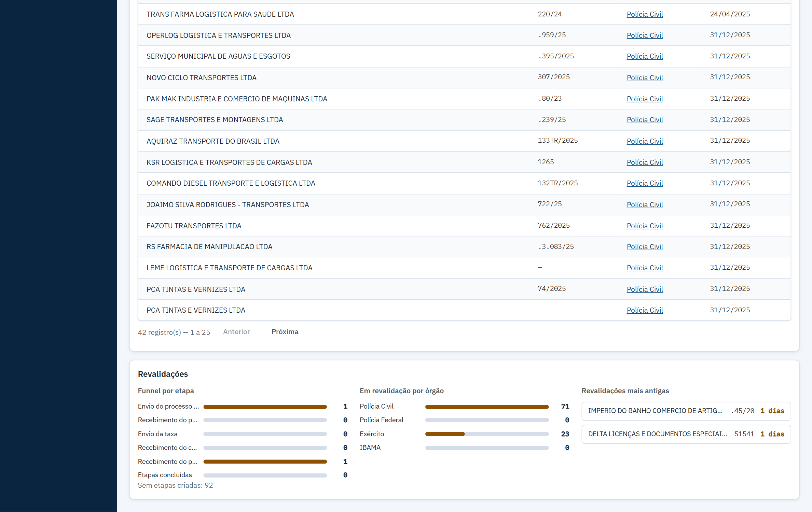
Task: Click the IMPERIO DO BANHO revalidation card
Action: (686, 411)
